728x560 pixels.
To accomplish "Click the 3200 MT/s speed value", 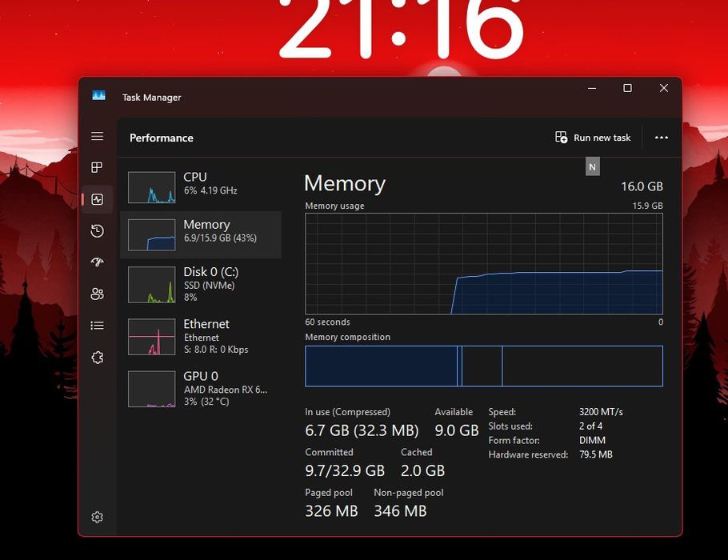I will point(601,412).
